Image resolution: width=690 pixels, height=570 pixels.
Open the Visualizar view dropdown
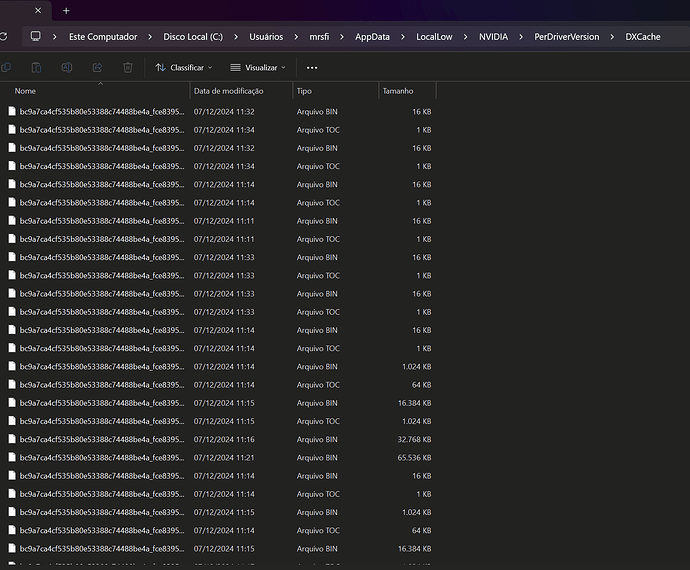pyautogui.click(x=258, y=67)
